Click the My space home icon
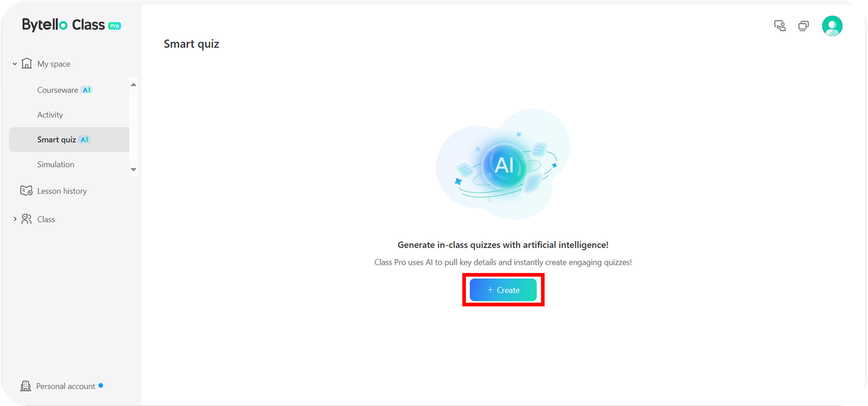Image resolution: width=868 pixels, height=406 pixels. coord(27,63)
